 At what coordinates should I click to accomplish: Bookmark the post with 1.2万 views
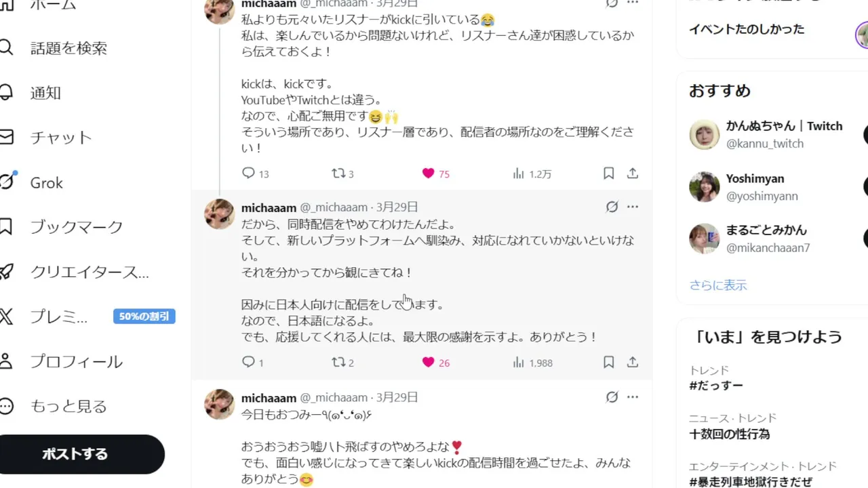[608, 174]
